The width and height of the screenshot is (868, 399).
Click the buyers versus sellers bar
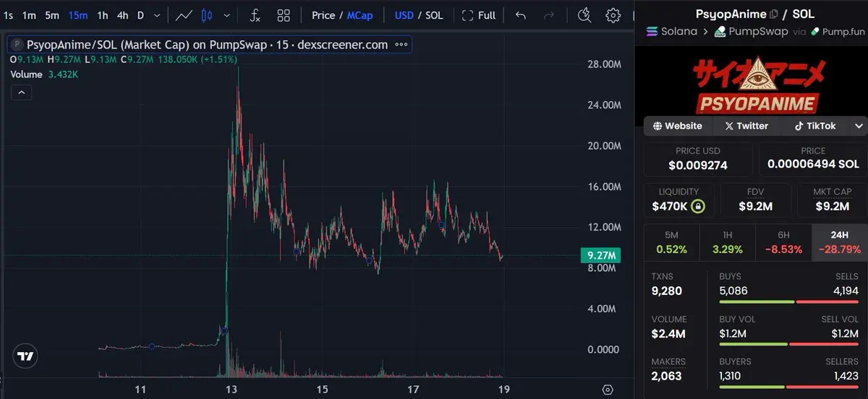coord(788,386)
